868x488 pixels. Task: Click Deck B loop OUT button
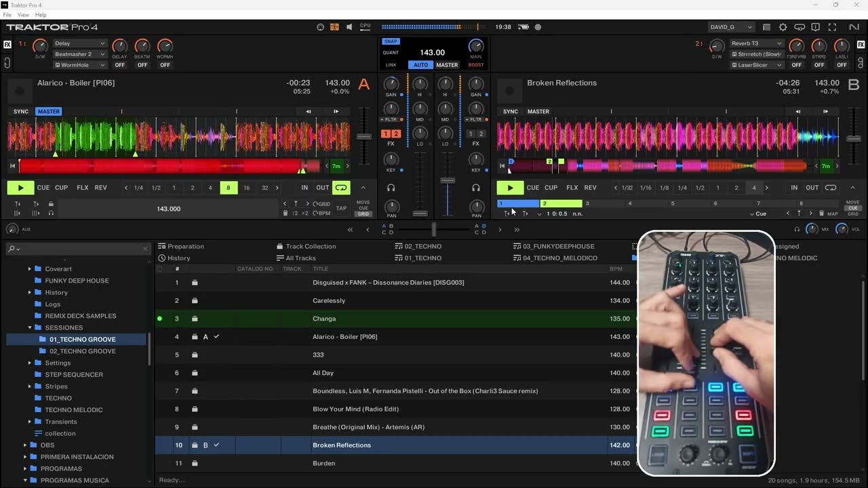point(812,188)
